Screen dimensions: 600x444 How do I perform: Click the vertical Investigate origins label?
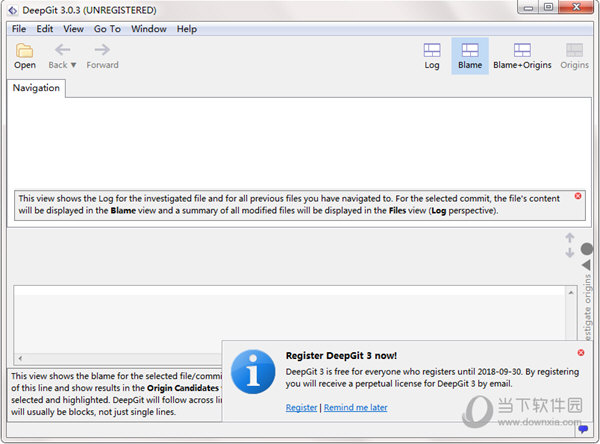point(587,307)
